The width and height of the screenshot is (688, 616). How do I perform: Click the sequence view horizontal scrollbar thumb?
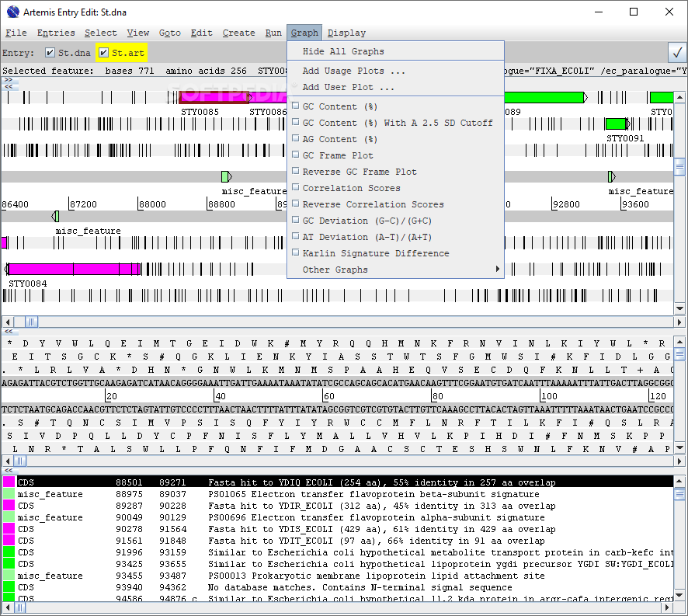(19, 461)
